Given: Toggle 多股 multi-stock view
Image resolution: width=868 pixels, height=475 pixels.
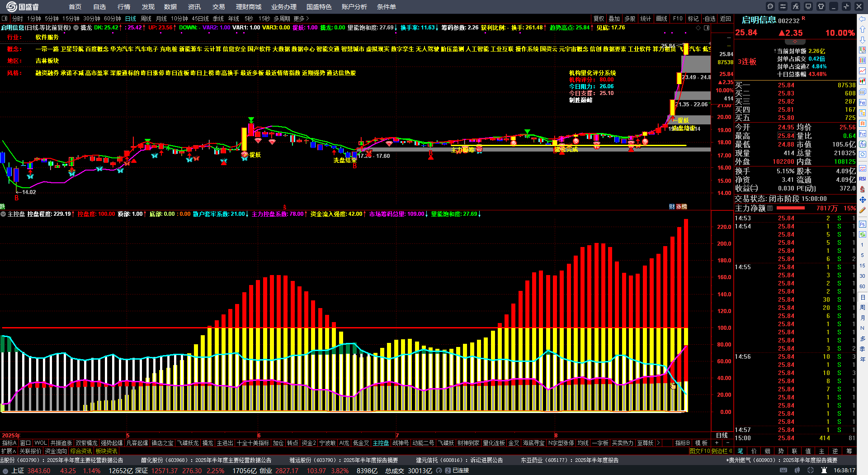Looking at the screenshot, I should click(630, 19).
